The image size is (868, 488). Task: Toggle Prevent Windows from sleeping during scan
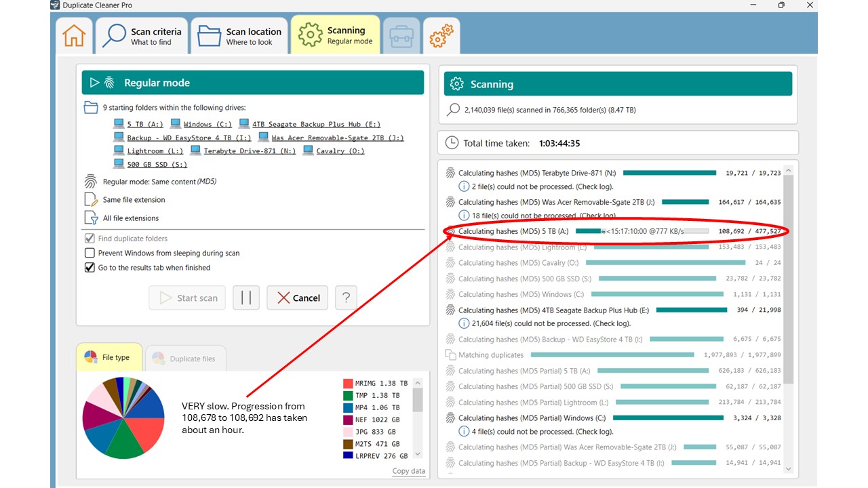(x=90, y=253)
